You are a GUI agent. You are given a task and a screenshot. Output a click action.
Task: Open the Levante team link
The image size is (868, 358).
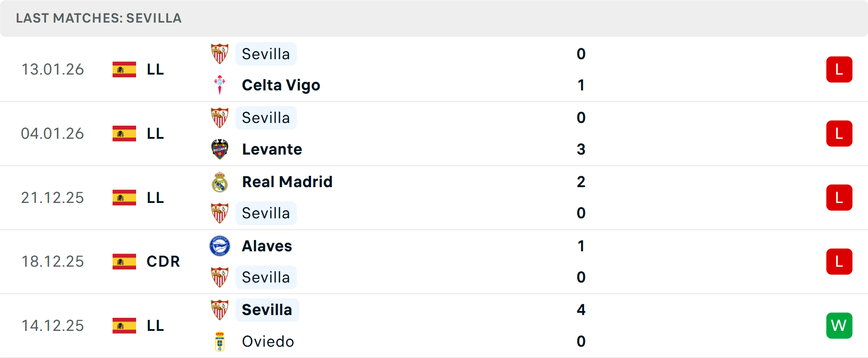[x=272, y=149]
